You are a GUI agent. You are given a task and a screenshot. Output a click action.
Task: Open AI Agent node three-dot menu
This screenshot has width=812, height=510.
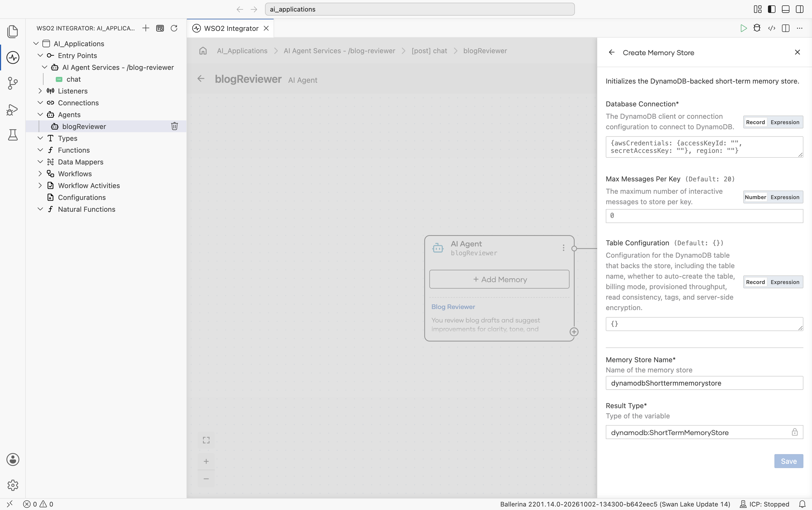(563, 248)
